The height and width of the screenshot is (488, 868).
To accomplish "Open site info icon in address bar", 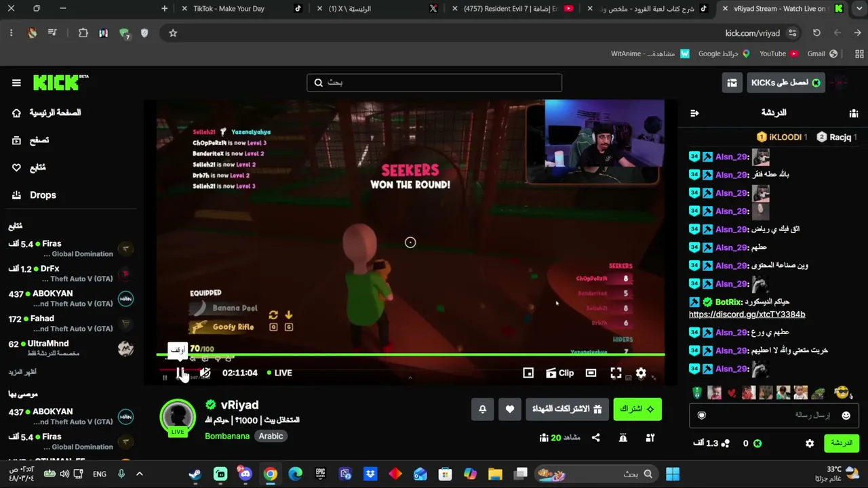I will click(x=792, y=33).
